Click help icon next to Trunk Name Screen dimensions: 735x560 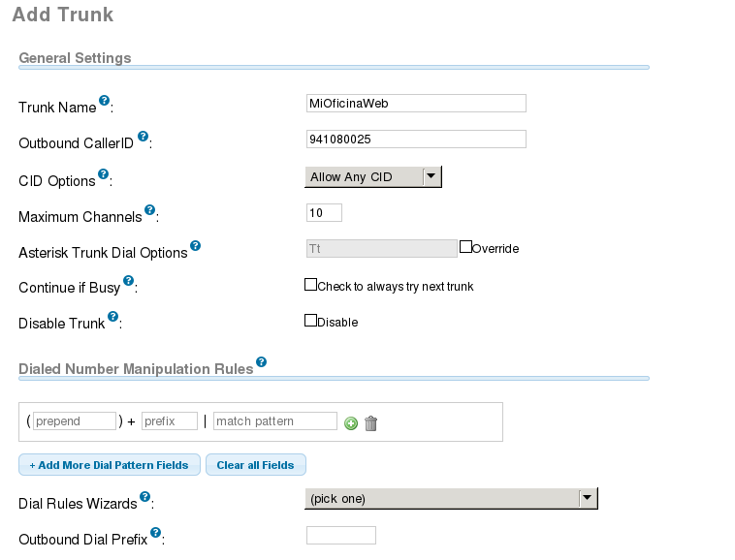(105, 102)
